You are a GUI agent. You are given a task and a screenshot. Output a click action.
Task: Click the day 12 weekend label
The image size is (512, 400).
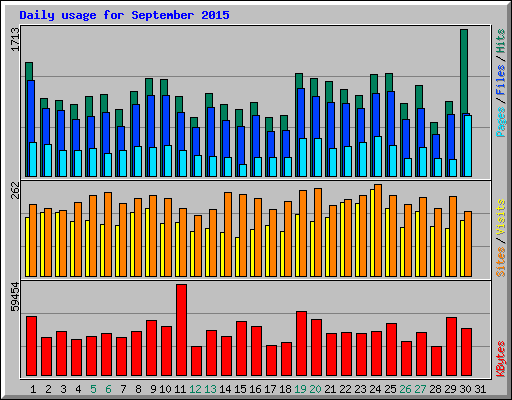pyautogui.click(x=195, y=389)
